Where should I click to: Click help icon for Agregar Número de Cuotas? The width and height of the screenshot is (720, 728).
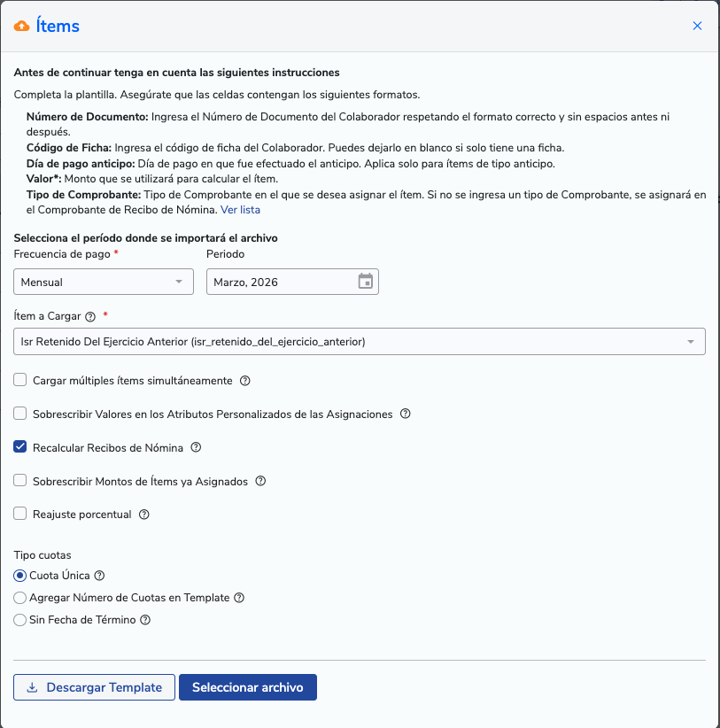pyautogui.click(x=239, y=598)
